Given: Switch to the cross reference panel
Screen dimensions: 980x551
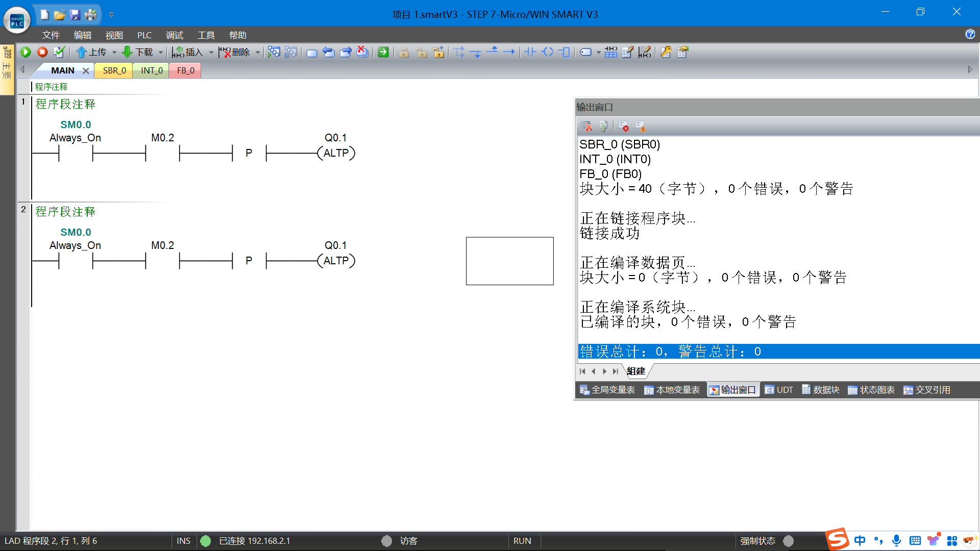Looking at the screenshot, I should click(927, 390).
